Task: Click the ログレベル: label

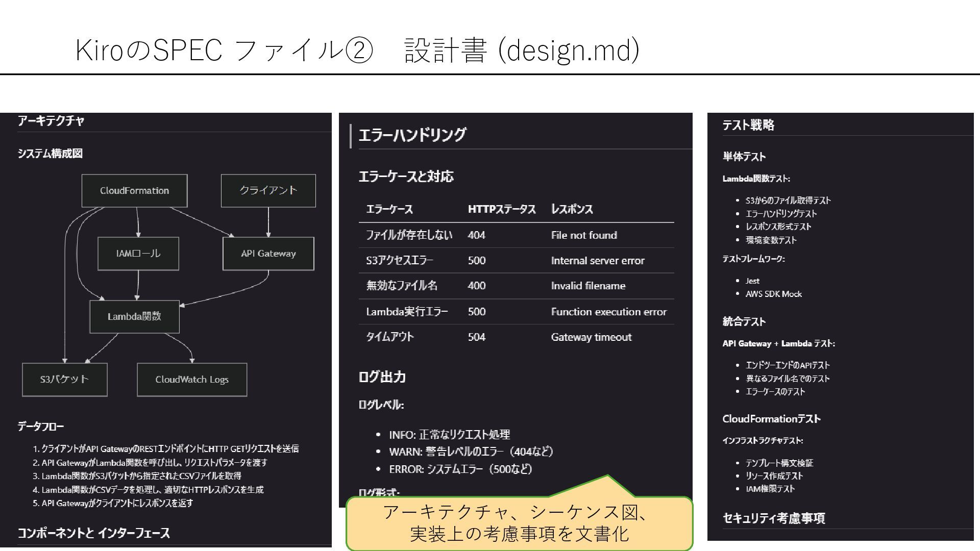Action: pos(381,405)
